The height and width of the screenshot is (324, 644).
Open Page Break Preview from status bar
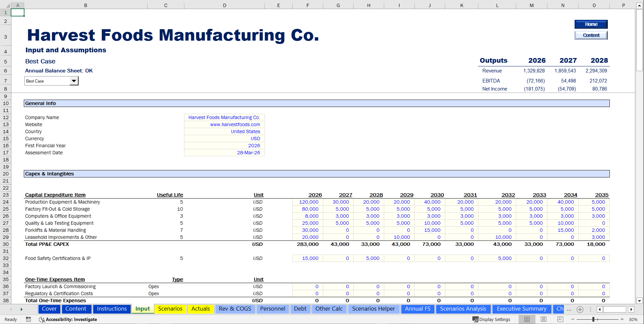pyautogui.click(x=561, y=319)
